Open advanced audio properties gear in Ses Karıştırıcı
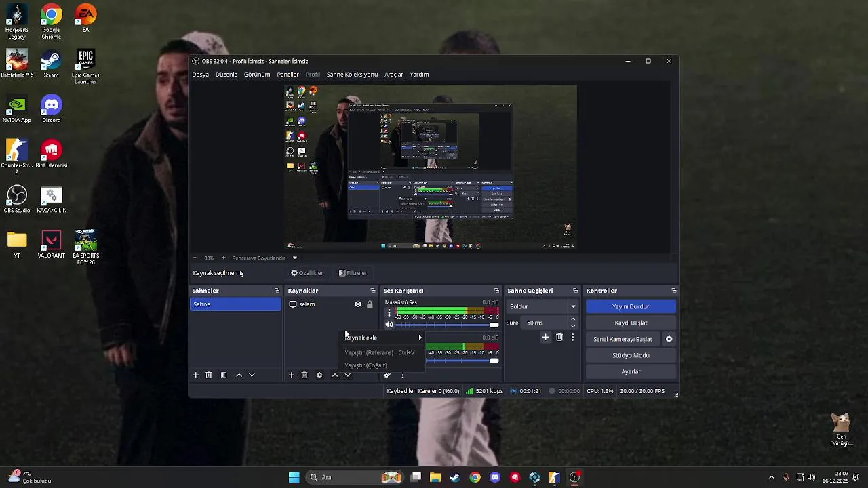The image size is (868, 488). click(387, 375)
